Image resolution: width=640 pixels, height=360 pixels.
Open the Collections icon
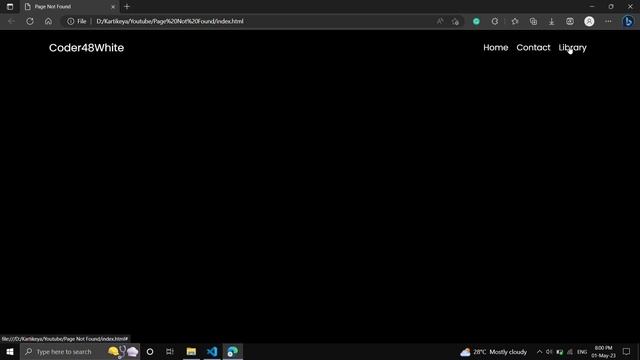point(533,21)
